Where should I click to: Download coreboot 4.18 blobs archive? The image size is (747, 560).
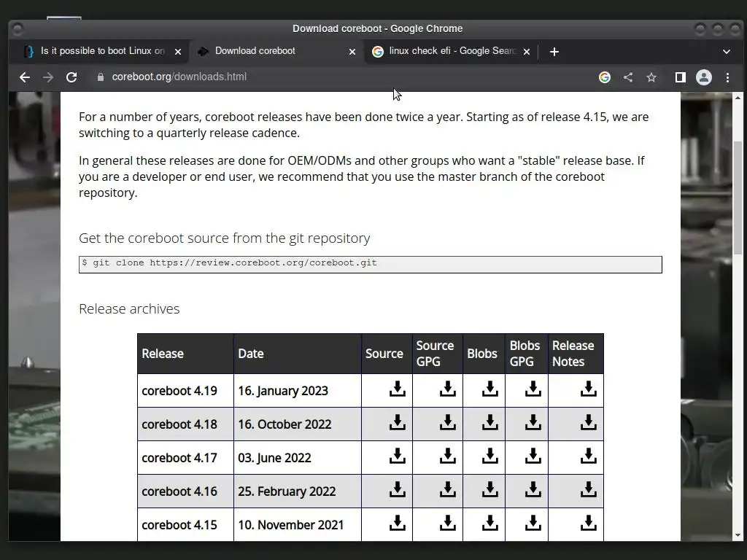(489, 422)
